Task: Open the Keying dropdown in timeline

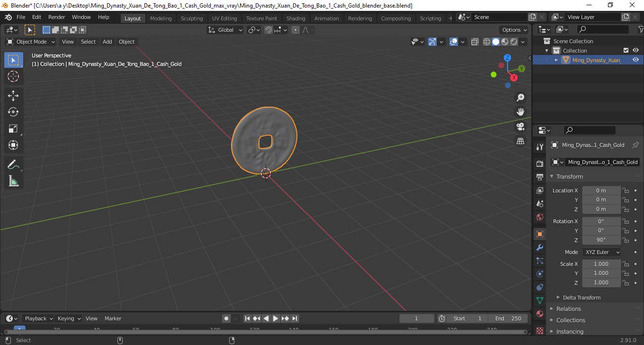Action: point(69,318)
